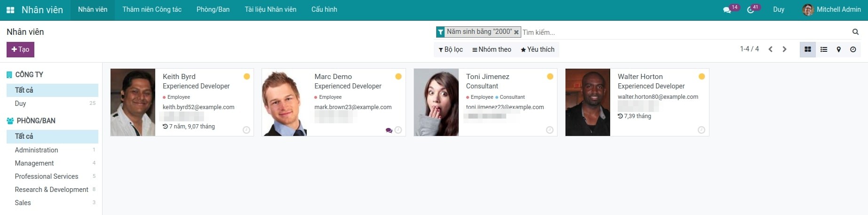Switch to map view
The image size is (868, 215).
coord(838,49)
